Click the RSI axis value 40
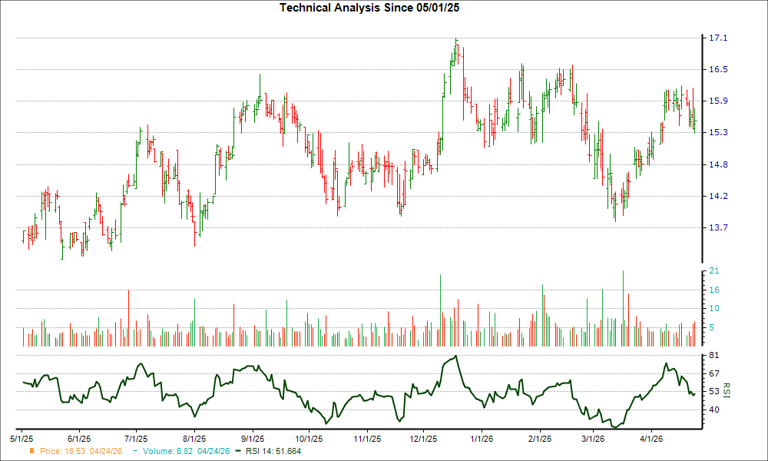Image resolution: width=768 pixels, height=461 pixels. coord(715,410)
